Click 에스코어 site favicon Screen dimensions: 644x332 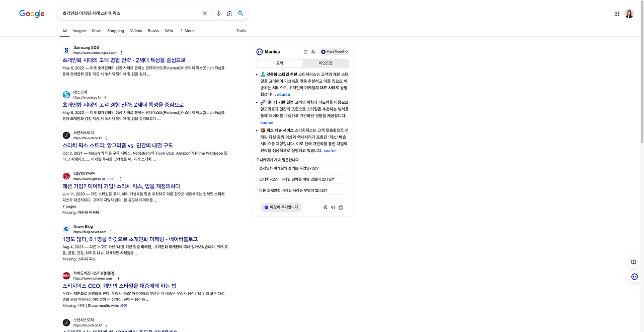pyautogui.click(x=66, y=95)
